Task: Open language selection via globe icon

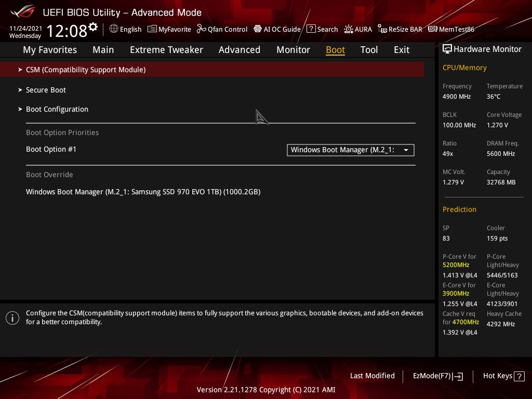Action: coord(114,29)
